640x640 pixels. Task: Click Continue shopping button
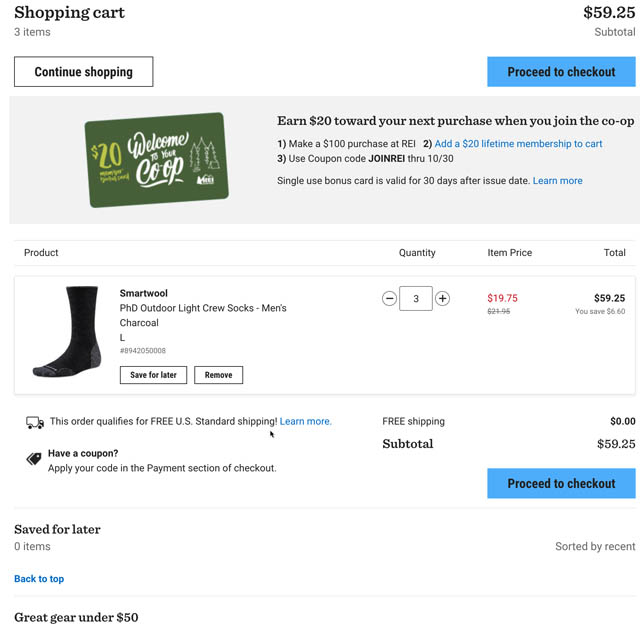pyautogui.click(x=83, y=72)
